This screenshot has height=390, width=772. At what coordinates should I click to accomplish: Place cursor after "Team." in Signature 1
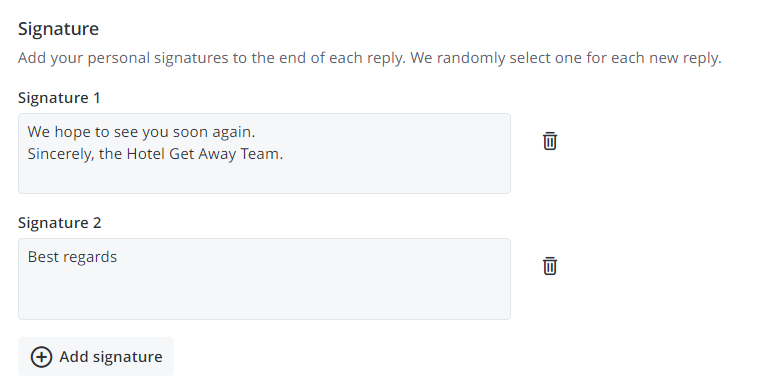(285, 154)
